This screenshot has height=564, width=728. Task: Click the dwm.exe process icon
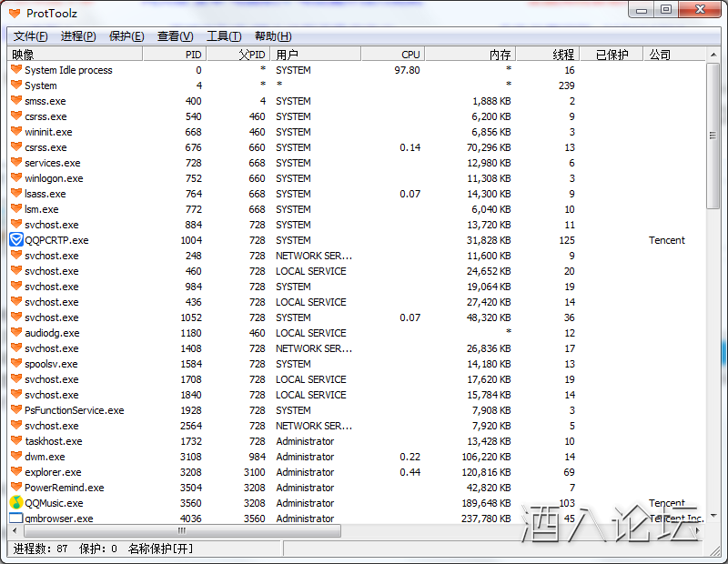pos(15,457)
